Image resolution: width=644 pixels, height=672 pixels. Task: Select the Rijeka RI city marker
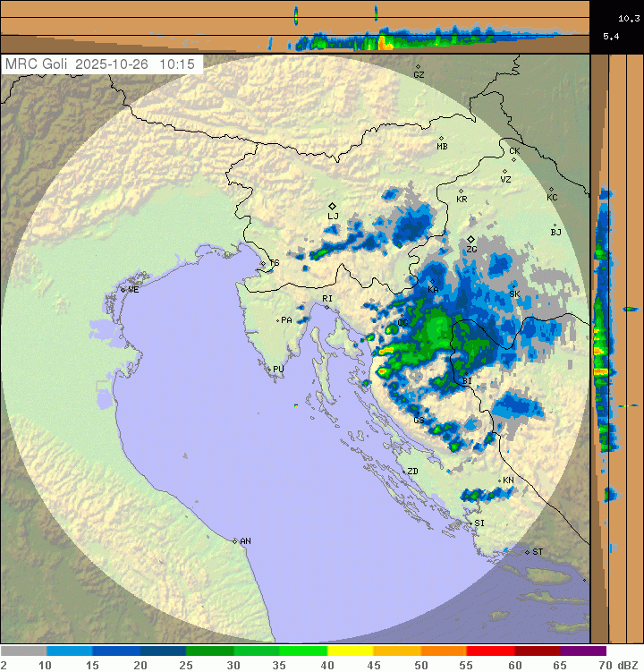tap(327, 307)
